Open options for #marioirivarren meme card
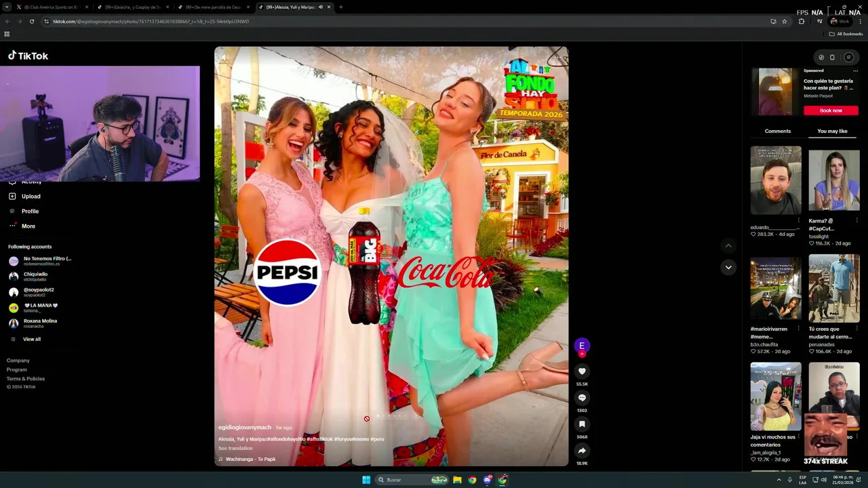Screen dimensions: 868x488 798,329
